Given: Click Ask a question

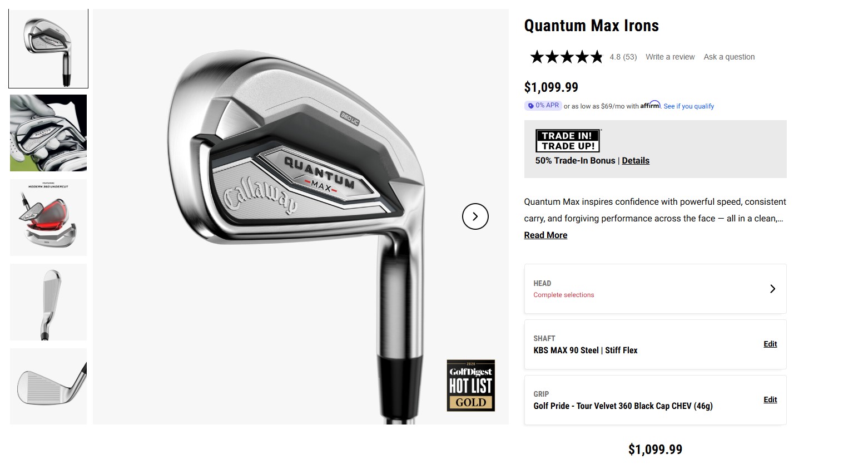Looking at the screenshot, I should click(729, 57).
